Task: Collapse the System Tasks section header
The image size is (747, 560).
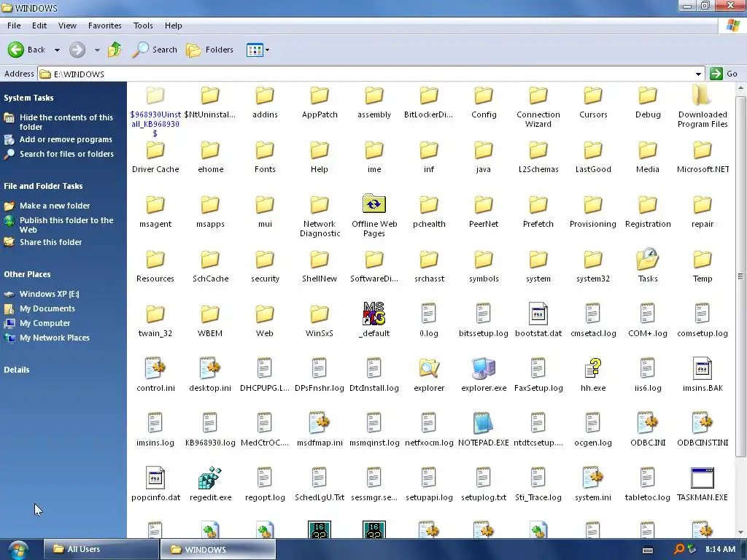Action: [x=28, y=98]
